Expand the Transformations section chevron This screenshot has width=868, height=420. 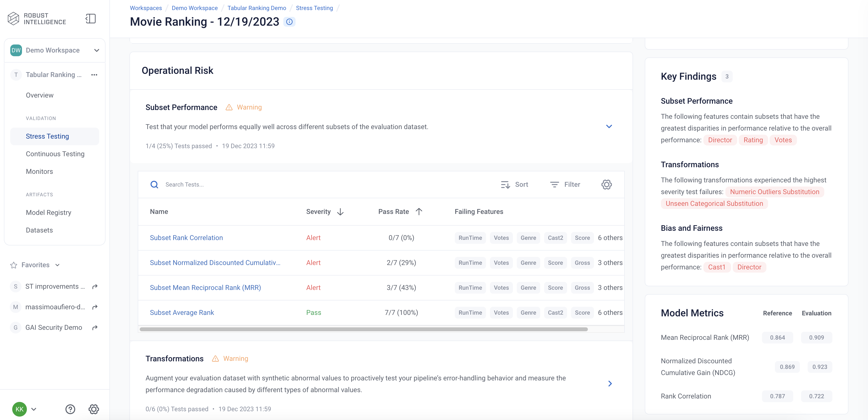[x=610, y=384]
